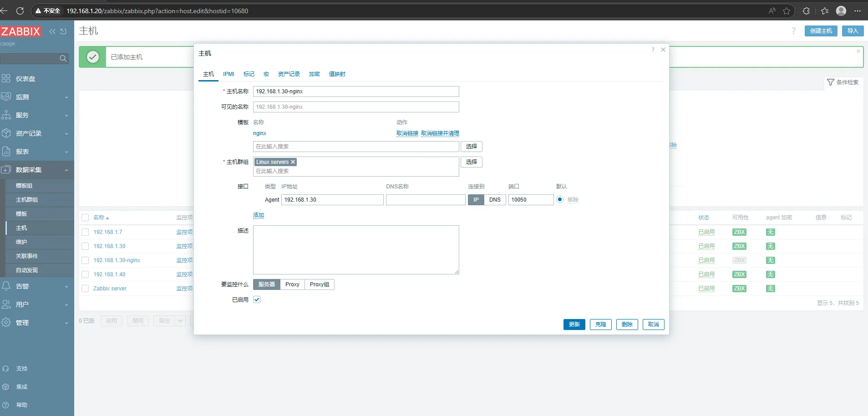Image resolution: width=868 pixels, height=416 pixels.
Task: Expand the 用户 users menu
Action: click(x=36, y=304)
